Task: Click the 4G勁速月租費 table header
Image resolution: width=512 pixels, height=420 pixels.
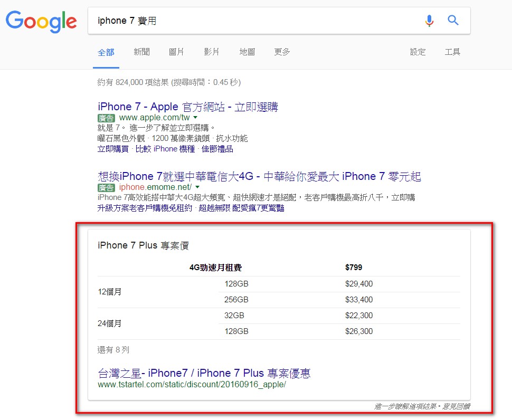Action: pyautogui.click(x=215, y=268)
